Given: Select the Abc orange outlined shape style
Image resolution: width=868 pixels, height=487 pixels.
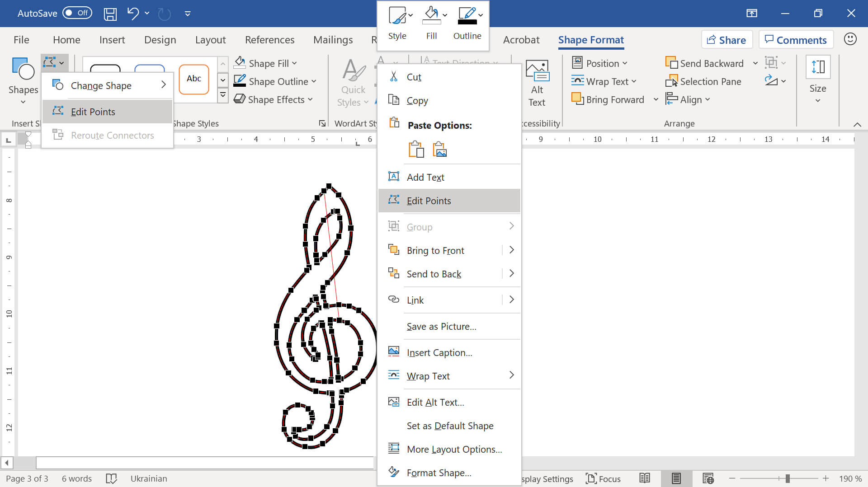Looking at the screenshot, I should pos(194,79).
